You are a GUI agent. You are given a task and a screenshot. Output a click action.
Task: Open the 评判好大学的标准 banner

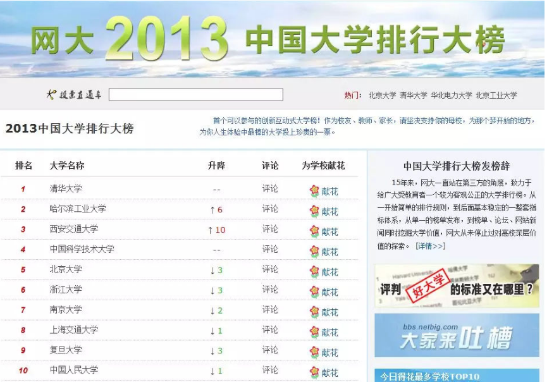(x=457, y=286)
